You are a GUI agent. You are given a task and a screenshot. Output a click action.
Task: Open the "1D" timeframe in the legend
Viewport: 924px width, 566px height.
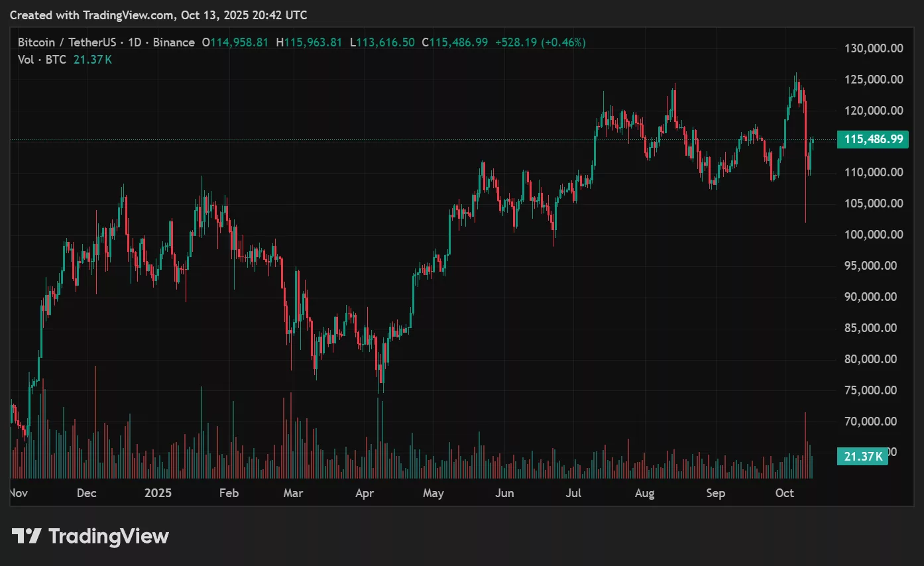point(134,42)
